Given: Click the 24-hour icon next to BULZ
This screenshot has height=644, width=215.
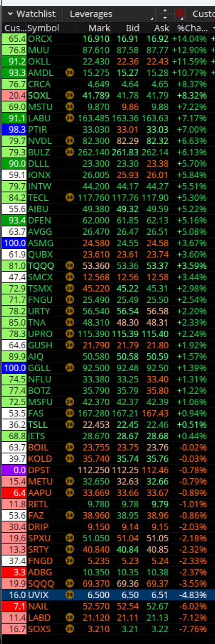Looking at the screenshot, I should (70, 152).
